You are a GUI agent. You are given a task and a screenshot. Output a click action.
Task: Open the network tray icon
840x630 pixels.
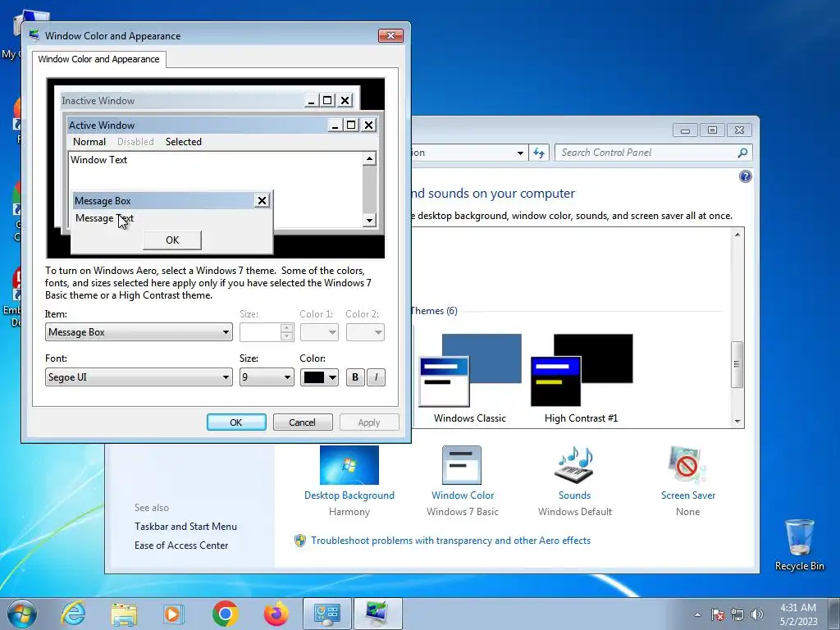pyautogui.click(x=737, y=614)
